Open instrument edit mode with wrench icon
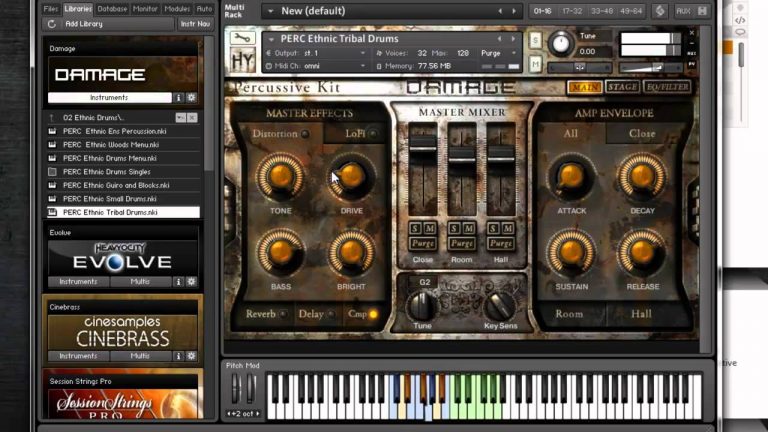Screen dimensions: 768x432 click(241, 39)
